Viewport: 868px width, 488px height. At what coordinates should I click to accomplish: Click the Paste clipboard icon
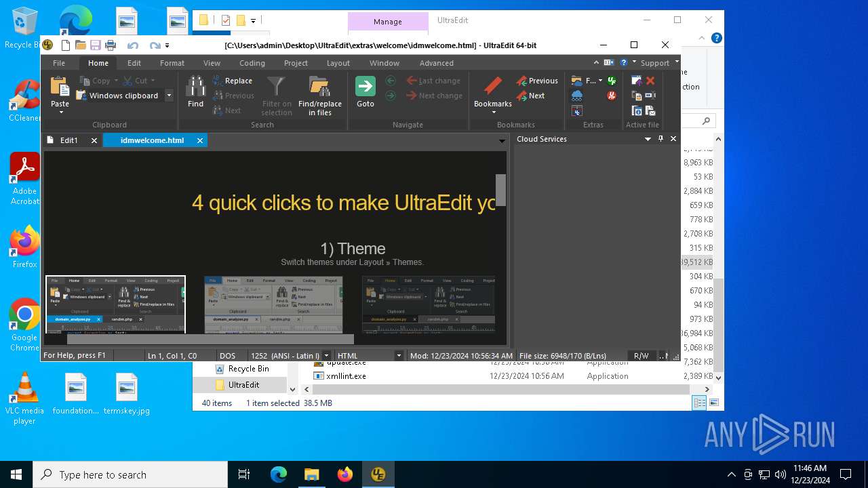pos(60,86)
